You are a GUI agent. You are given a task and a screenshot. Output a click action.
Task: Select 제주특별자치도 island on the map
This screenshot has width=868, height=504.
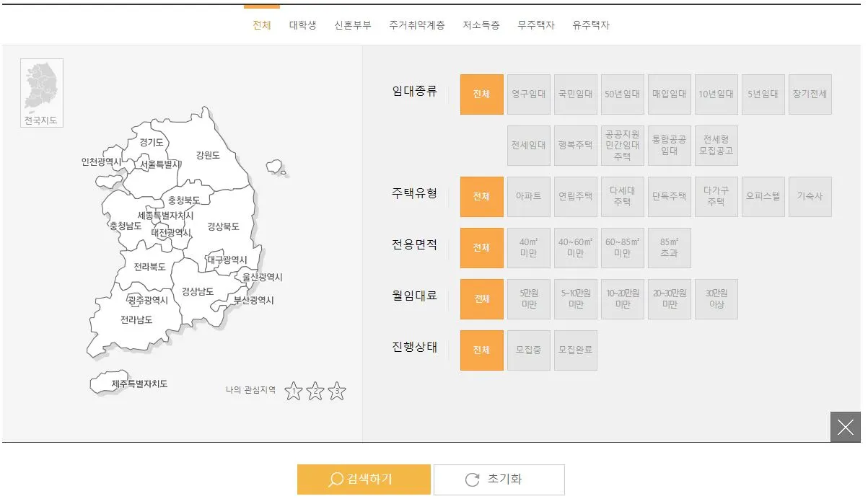107,381
